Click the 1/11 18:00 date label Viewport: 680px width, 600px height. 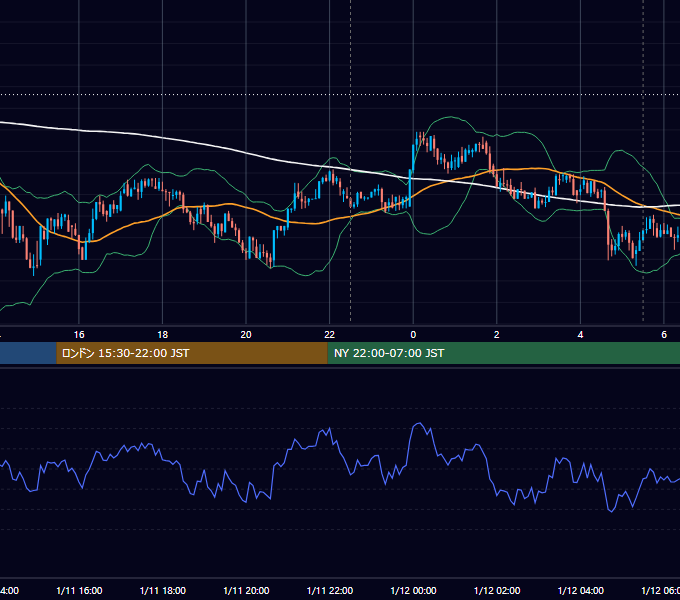pos(163,590)
